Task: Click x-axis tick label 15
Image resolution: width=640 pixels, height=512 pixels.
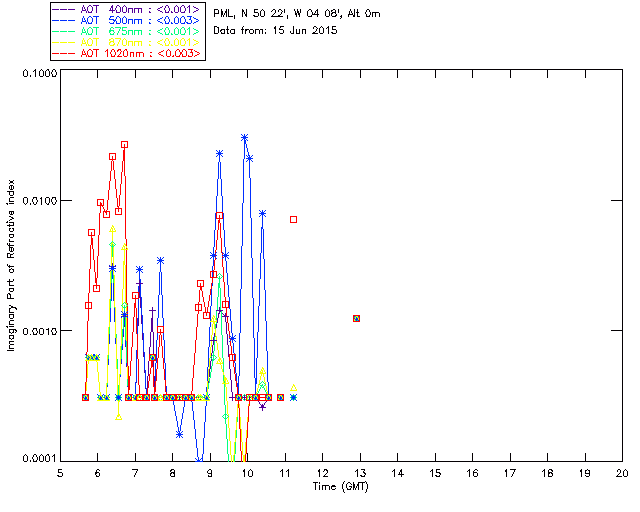Action: [x=435, y=473]
